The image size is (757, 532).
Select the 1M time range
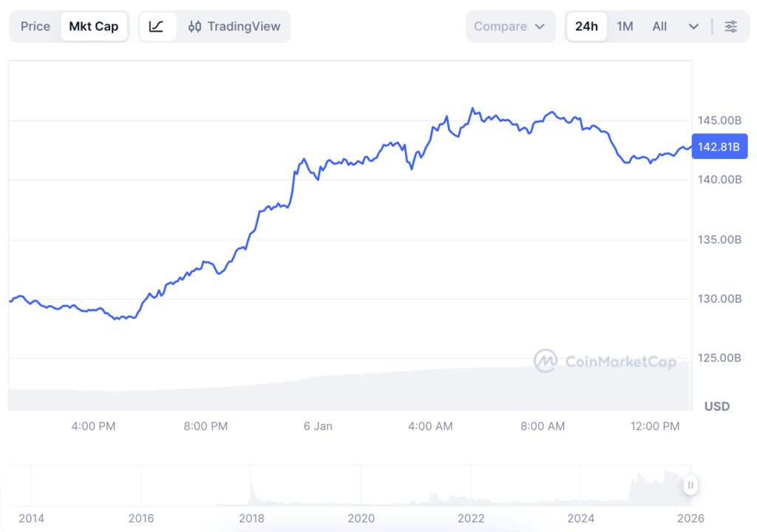(625, 27)
